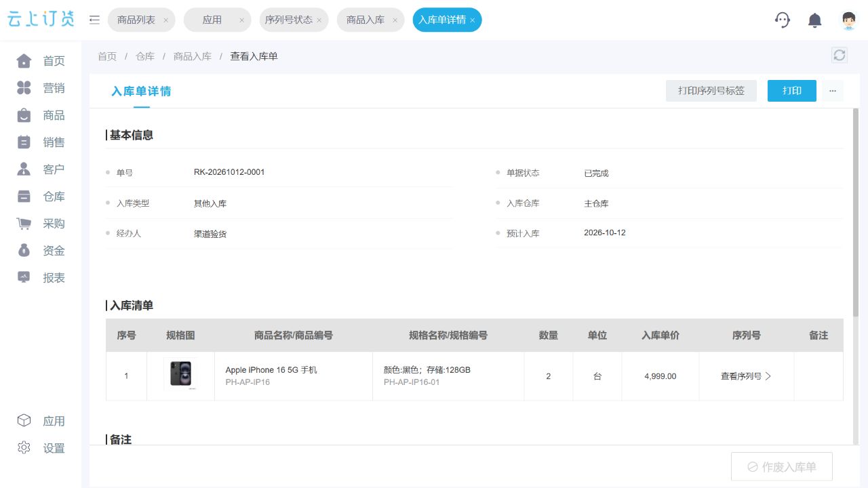Click the blue 打印 button
The height and width of the screenshot is (488, 868).
(792, 91)
